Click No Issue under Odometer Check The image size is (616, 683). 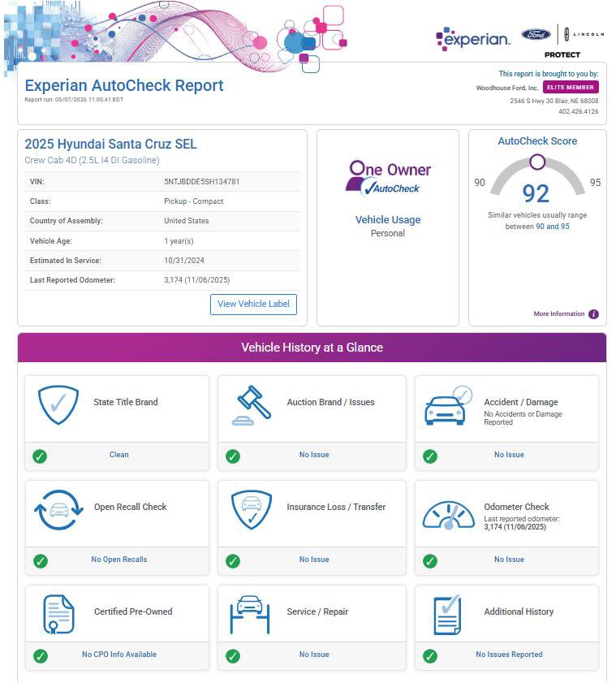pyautogui.click(x=509, y=560)
